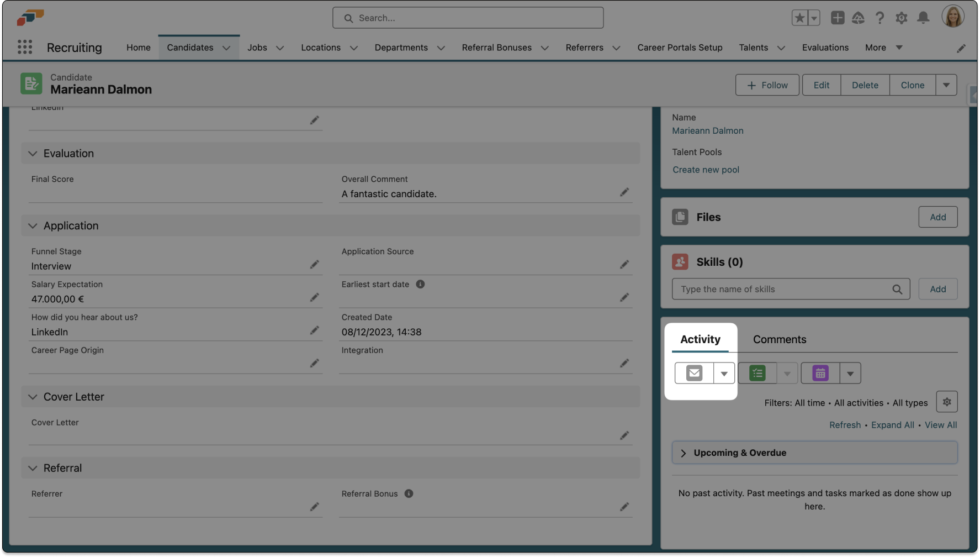This screenshot has height=557, width=980.
Task: Edit Funnel Stage with pencil icon
Action: click(x=314, y=265)
